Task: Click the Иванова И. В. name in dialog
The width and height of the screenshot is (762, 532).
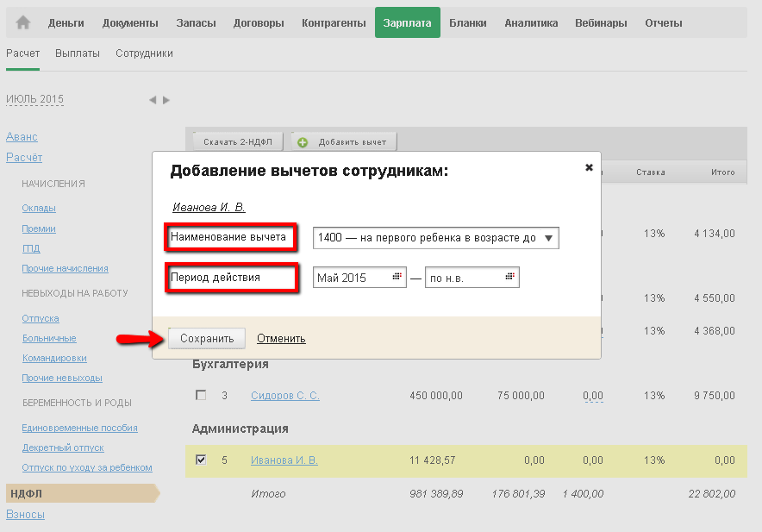Action: pyautogui.click(x=209, y=208)
